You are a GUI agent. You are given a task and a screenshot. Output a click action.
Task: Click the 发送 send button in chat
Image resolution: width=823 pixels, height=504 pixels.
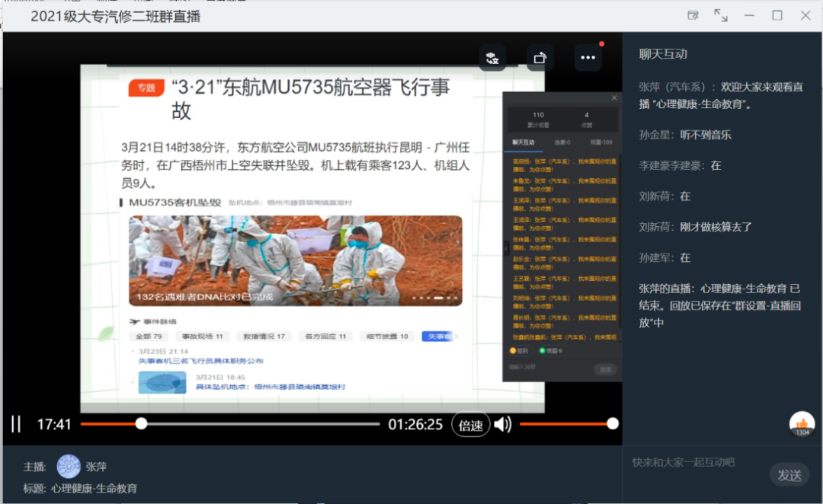click(x=789, y=475)
